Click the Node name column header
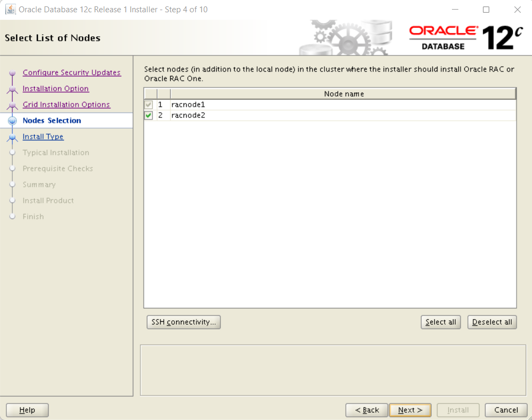 [x=343, y=93]
